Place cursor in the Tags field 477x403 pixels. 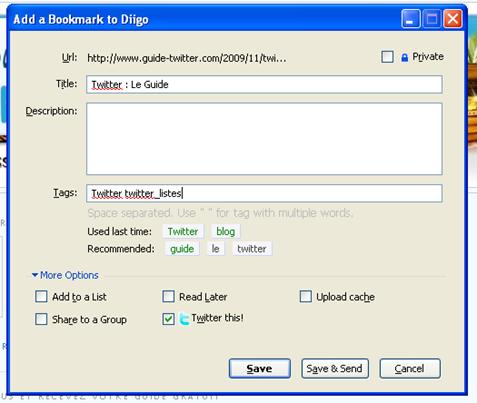264,193
